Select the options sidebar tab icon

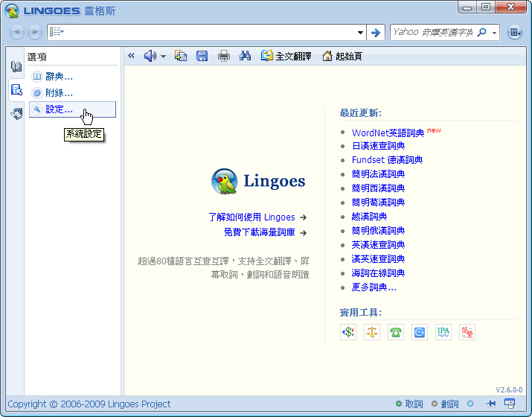(x=16, y=90)
